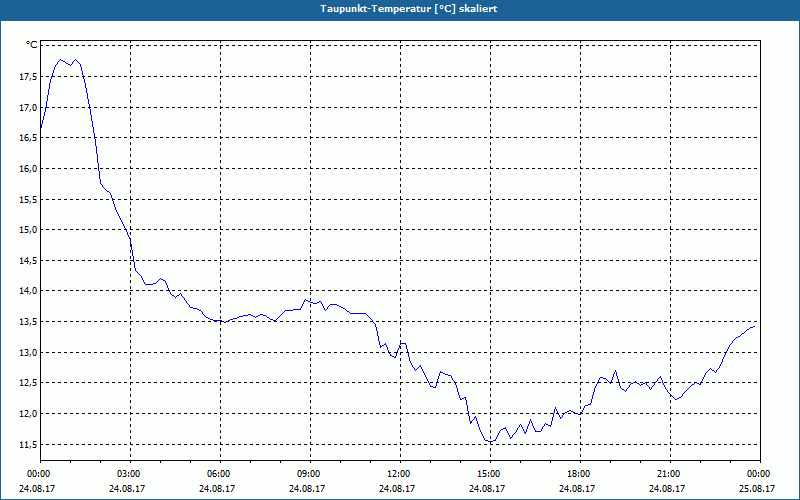The width and height of the screenshot is (800, 500).
Task: Click the 18:00 time label
Action: (x=580, y=474)
